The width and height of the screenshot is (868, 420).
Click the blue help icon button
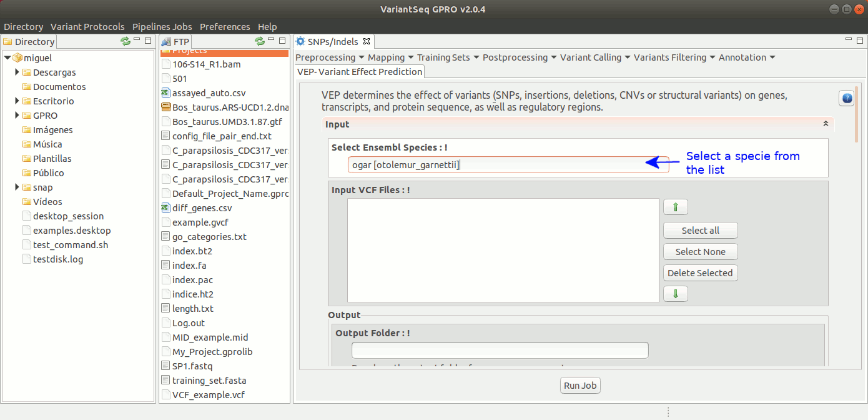click(x=846, y=98)
